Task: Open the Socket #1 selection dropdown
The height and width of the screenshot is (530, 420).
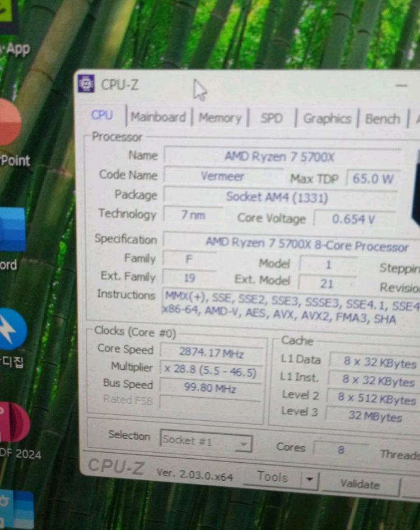Action: 206,441
